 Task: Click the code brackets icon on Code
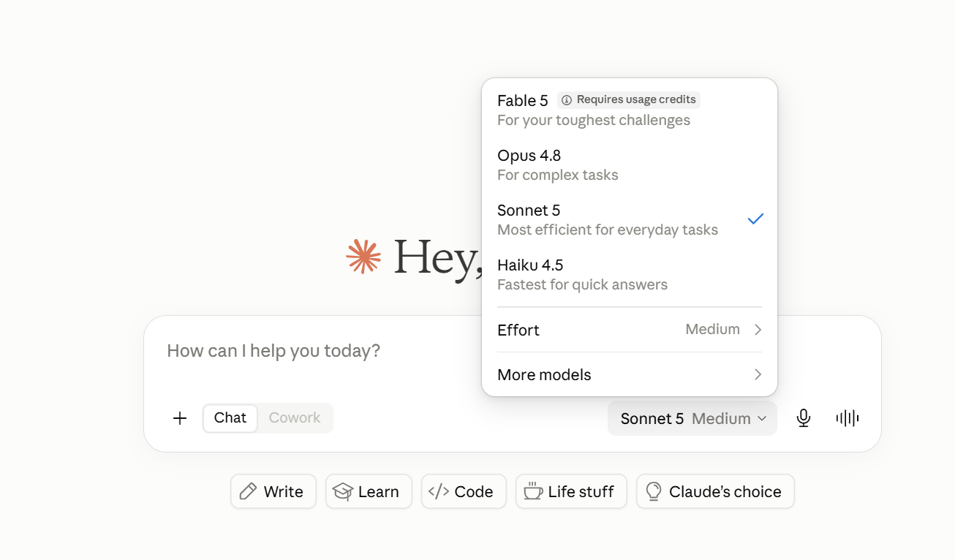[439, 491]
